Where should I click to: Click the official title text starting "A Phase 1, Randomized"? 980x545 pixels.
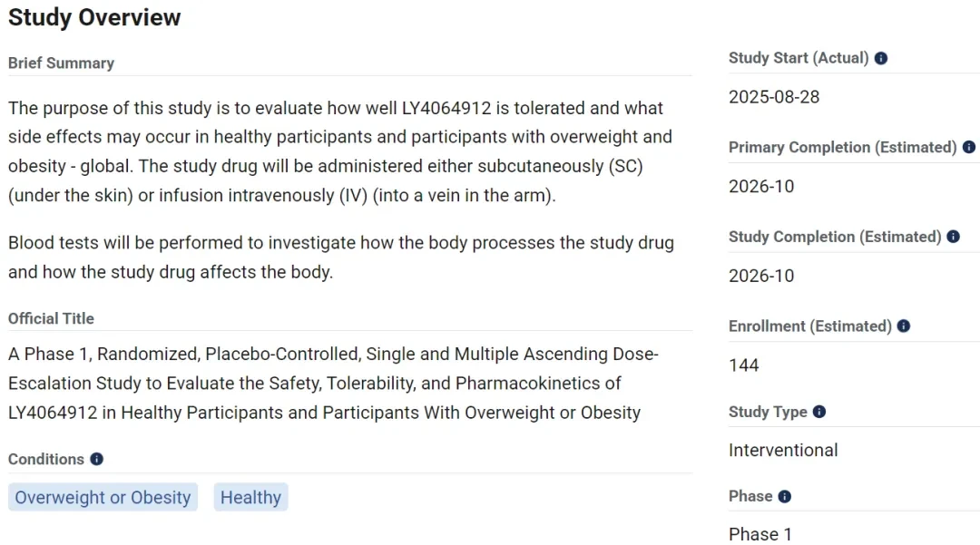tap(333, 384)
